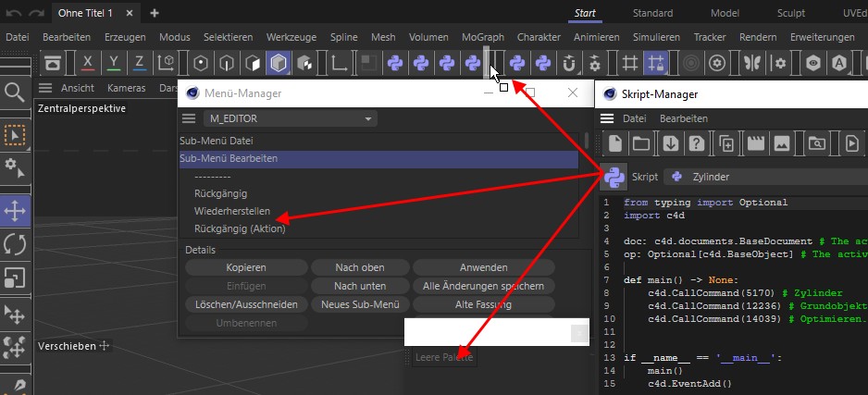868x395 pixels.
Task: Toggle the Y axis lock
Action: click(x=114, y=63)
